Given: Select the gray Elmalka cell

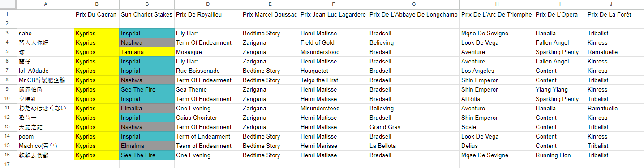Looking at the screenshot, I should click(x=147, y=108).
